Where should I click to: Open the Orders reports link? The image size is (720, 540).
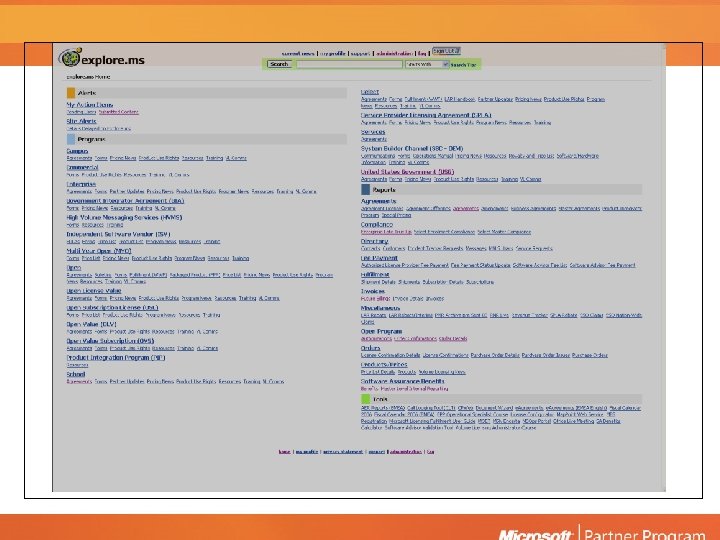click(370, 348)
